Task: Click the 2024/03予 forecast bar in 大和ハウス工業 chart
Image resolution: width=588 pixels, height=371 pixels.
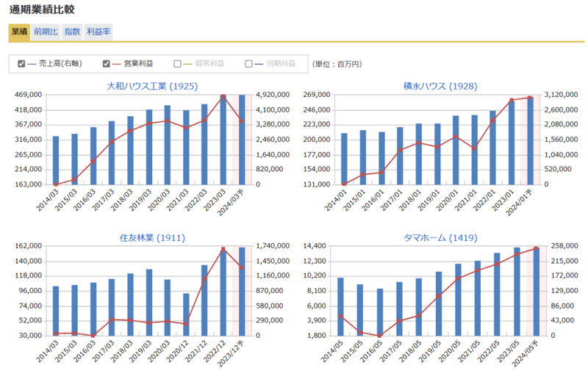Action: 242,140
